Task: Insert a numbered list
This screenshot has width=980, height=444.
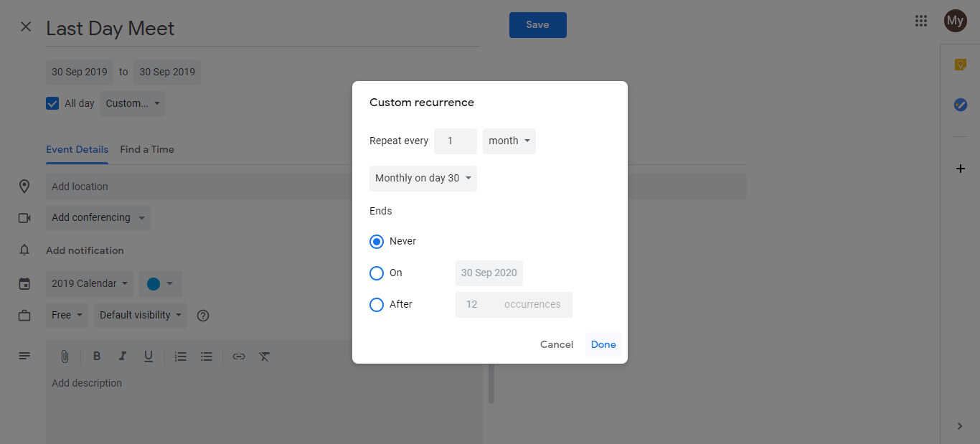Action: [x=181, y=356]
